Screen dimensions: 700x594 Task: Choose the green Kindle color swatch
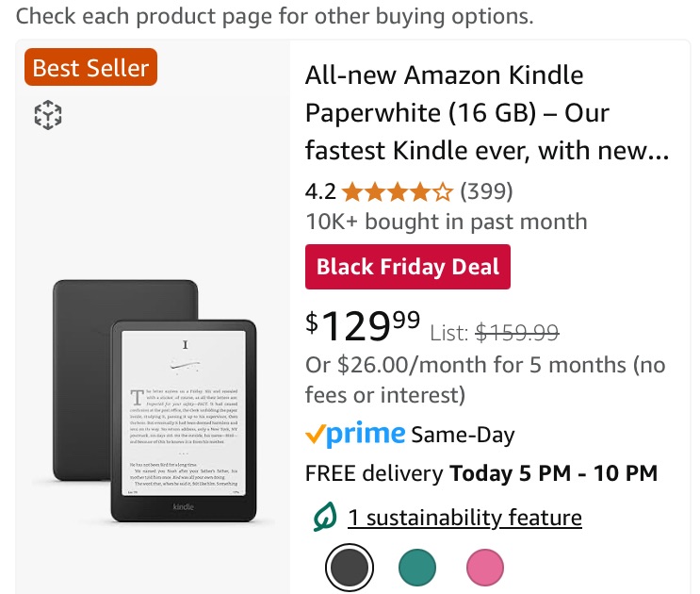click(x=417, y=568)
